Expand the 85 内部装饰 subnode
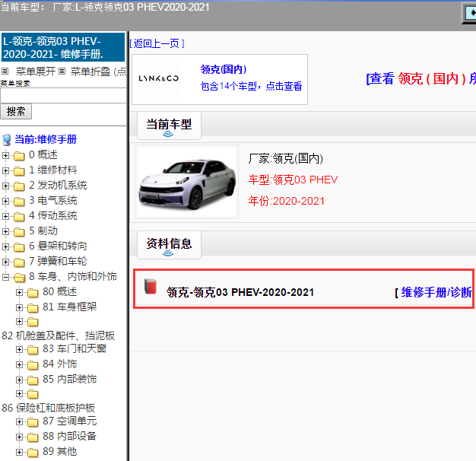The width and height of the screenshot is (476, 461). point(19,380)
